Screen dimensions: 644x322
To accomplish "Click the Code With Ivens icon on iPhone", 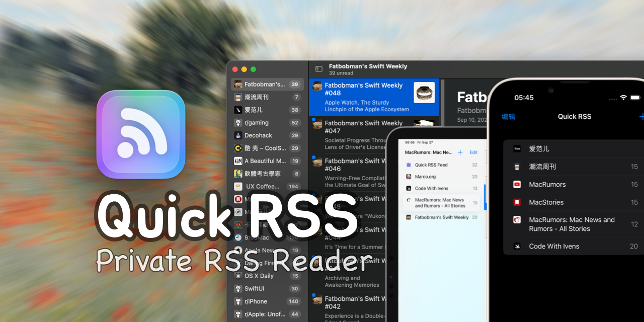I will click(x=517, y=246).
